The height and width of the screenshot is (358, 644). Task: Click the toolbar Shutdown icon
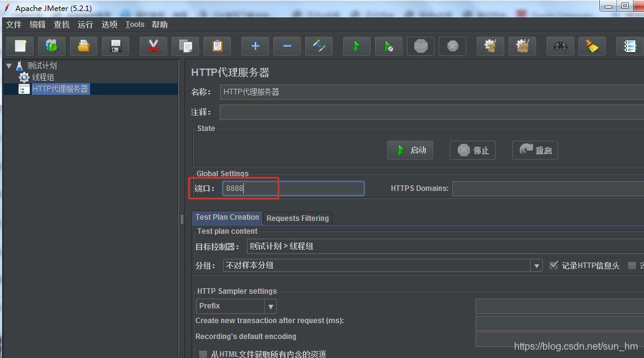[453, 46]
